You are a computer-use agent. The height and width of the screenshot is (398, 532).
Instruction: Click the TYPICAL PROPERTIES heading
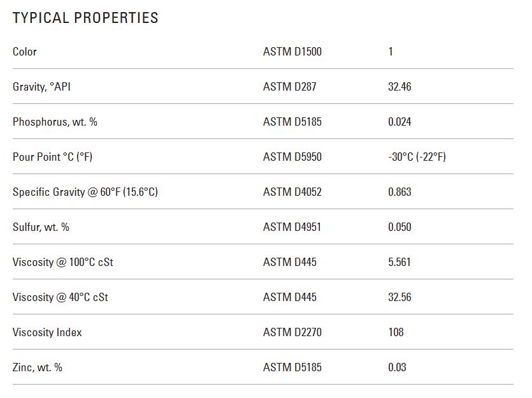(85, 18)
